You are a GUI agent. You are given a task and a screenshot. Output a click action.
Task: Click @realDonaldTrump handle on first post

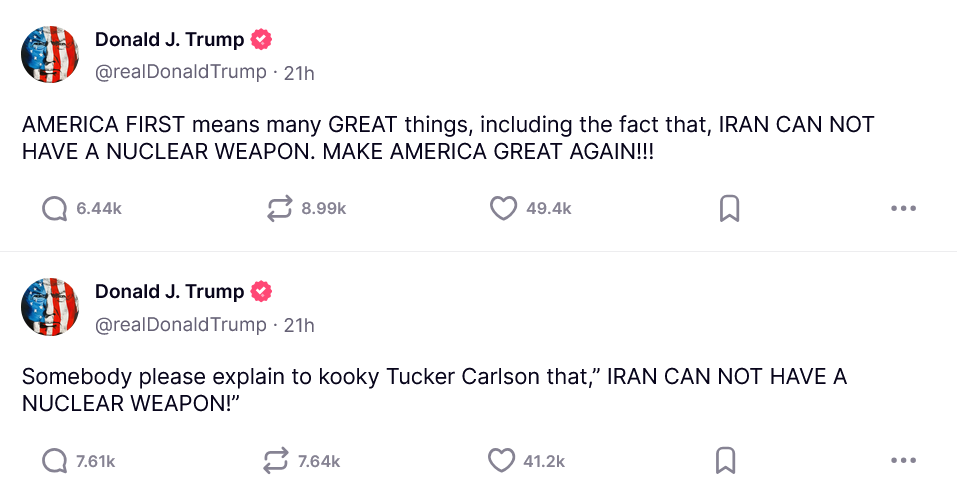[181, 72]
